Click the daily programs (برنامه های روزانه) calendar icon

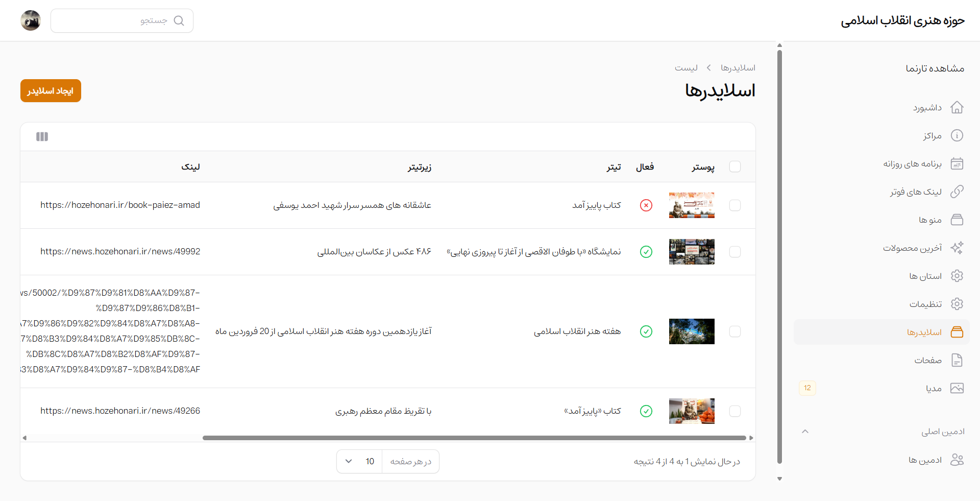coord(957,164)
